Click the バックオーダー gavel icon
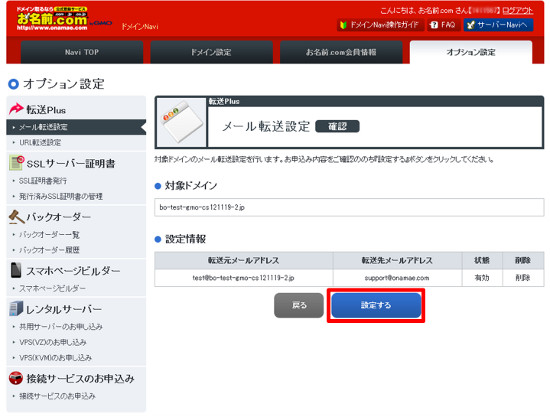The height and width of the screenshot is (417, 550). [x=16, y=217]
